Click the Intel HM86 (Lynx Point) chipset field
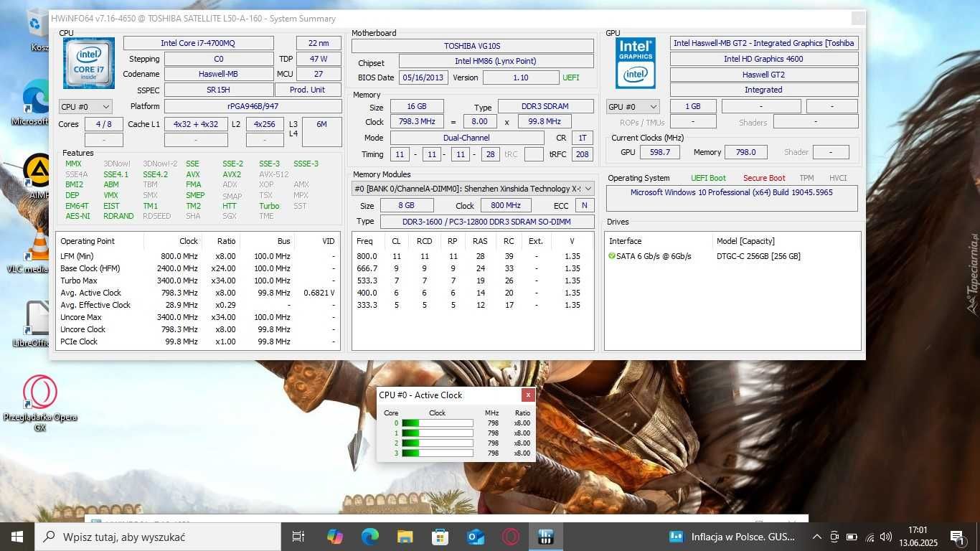 click(x=496, y=61)
